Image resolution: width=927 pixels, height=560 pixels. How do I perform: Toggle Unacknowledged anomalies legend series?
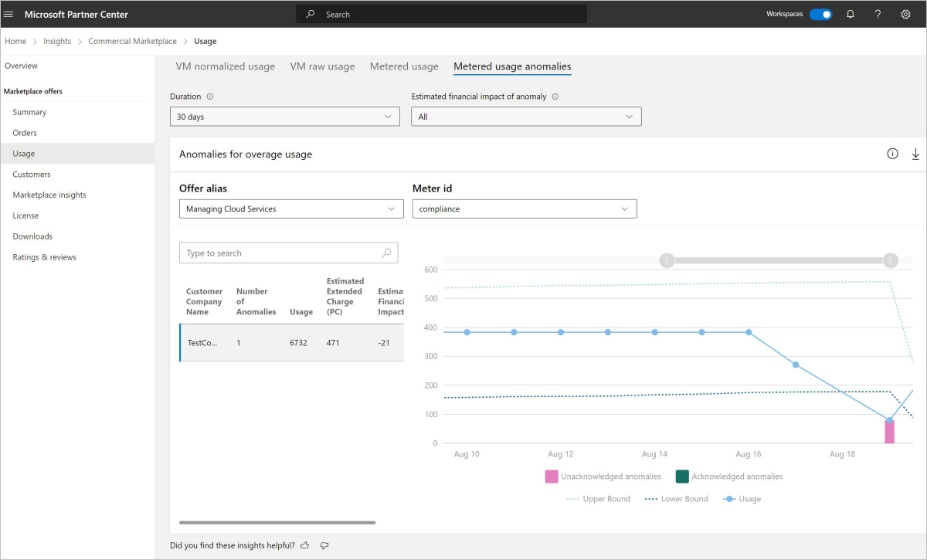[603, 477]
